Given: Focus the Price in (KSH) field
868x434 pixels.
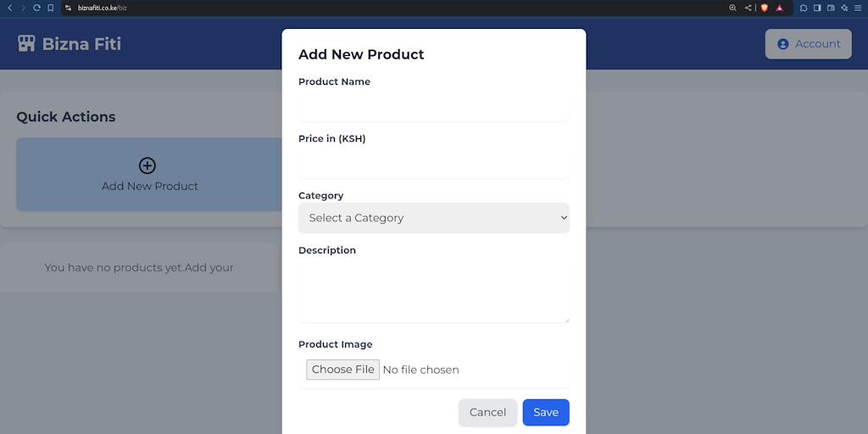Looking at the screenshot, I should (433, 164).
